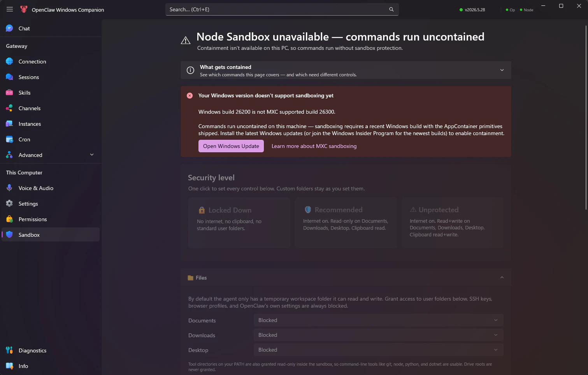Click the Voice & Audio microphone icon
Screen dimensions: 588x375
click(9, 188)
